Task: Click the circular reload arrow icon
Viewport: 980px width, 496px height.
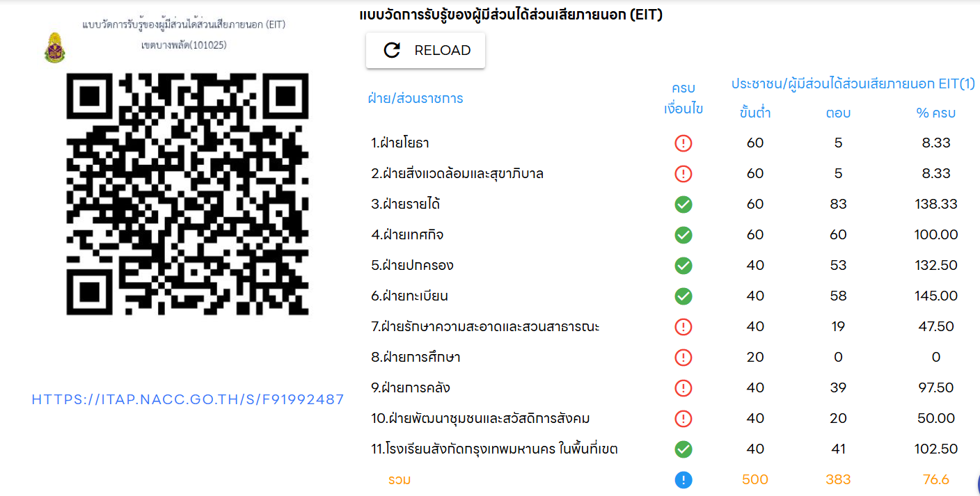Action: point(393,50)
